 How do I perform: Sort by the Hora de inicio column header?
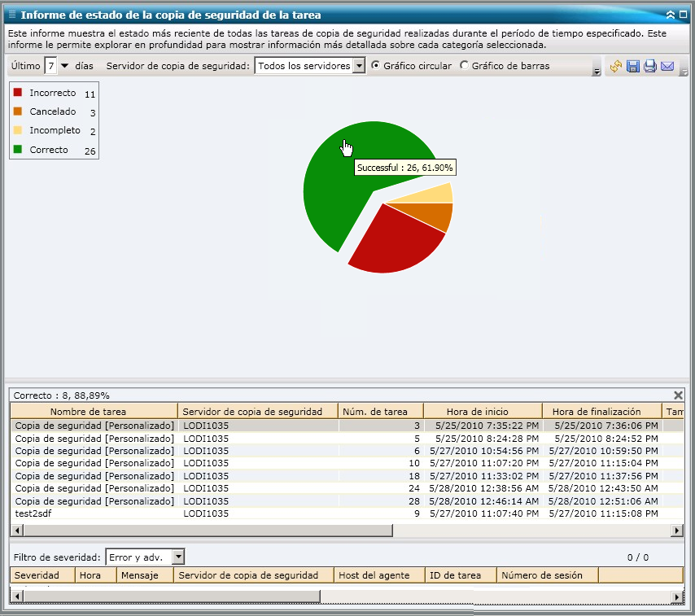482,411
